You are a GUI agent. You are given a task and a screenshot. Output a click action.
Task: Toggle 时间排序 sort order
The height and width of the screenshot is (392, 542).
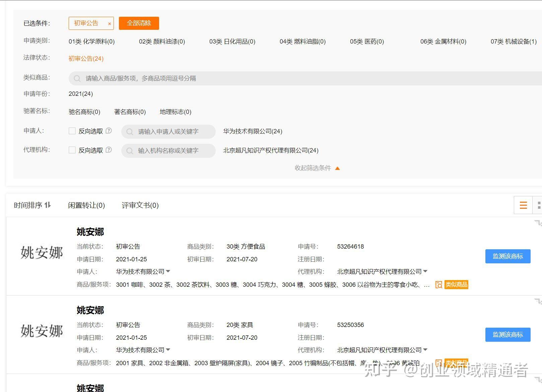tap(32, 205)
